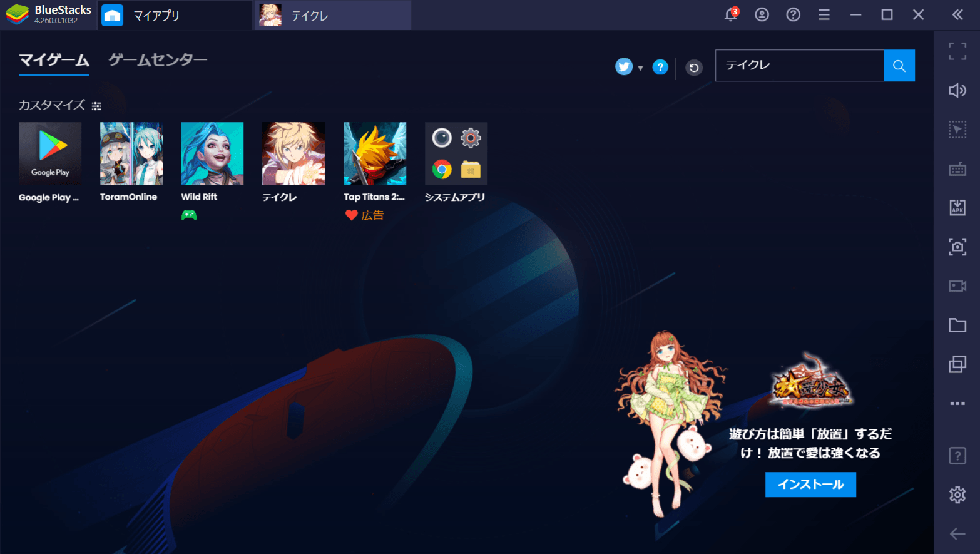
Task: Click the カスタマイズ sliders icon
Action: (x=96, y=106)
